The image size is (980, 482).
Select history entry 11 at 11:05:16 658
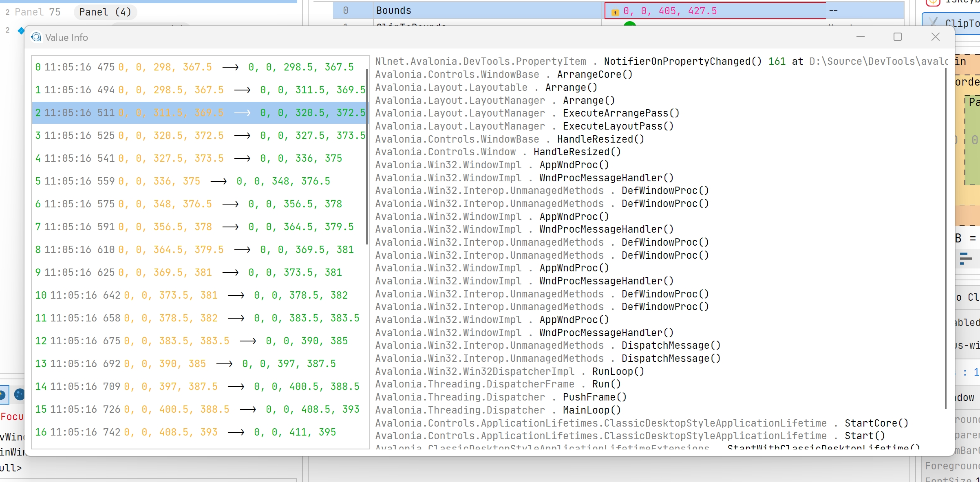200,318
